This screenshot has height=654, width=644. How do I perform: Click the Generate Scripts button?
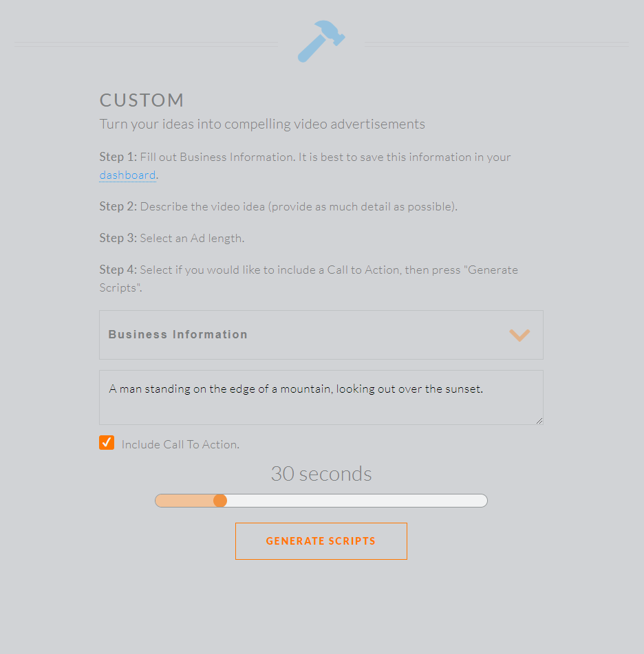click(321, 541)
